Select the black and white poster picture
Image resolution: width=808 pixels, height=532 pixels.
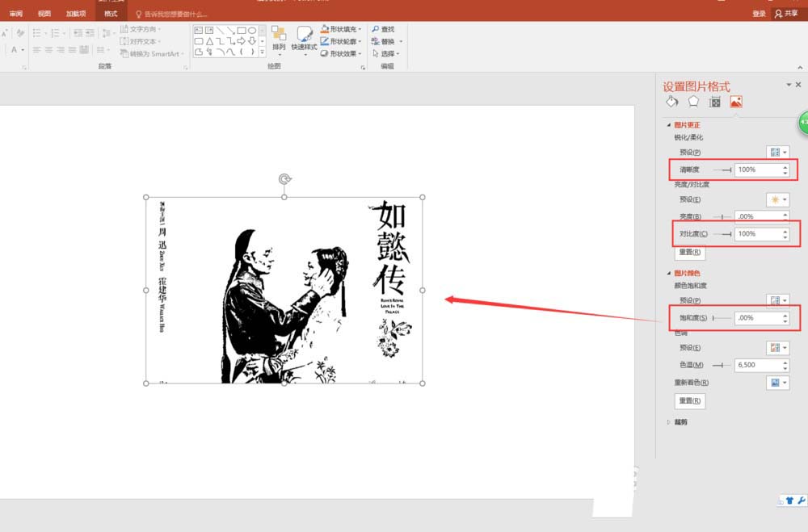click(x=284, y=291)
